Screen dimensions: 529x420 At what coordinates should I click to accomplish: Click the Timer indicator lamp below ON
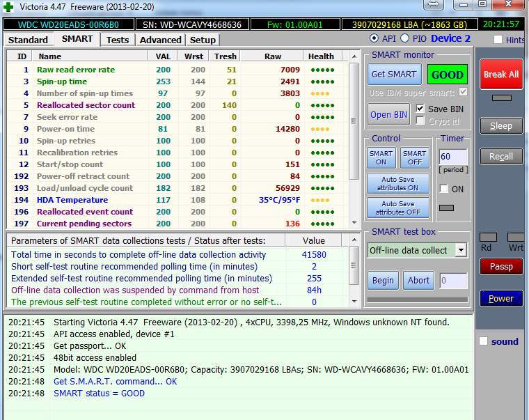click(446, 208)
